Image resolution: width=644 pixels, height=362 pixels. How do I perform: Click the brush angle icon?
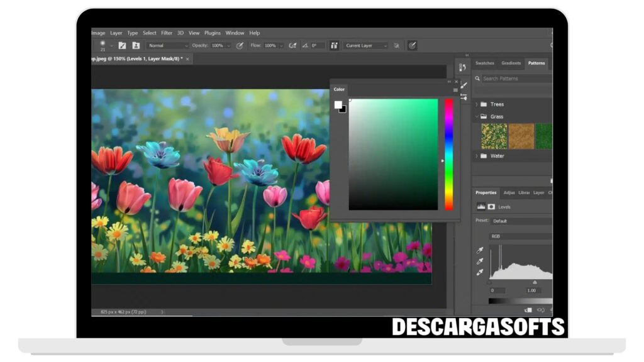[305, 45]
